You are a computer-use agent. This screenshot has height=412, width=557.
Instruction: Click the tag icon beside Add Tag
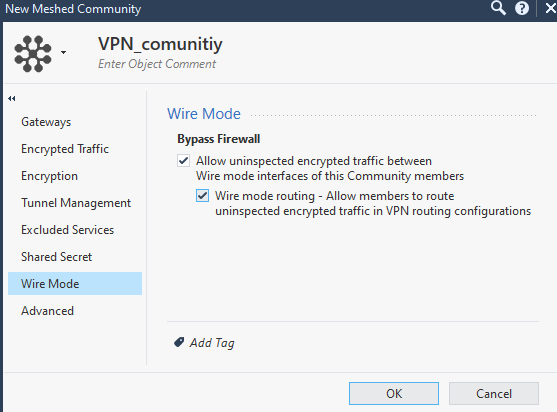[179, 342]
